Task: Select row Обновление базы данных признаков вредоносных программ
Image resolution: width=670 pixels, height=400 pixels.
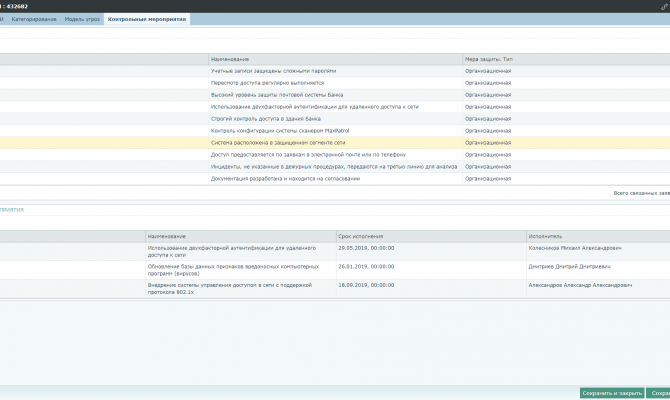Action: coord(335,270)
